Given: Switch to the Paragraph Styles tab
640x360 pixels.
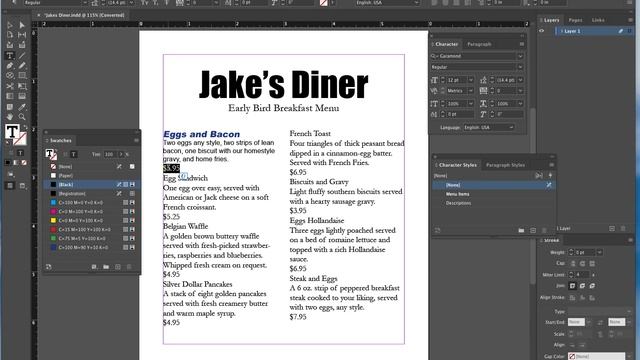Looking at the screenshot, I should tap(505, 165).
